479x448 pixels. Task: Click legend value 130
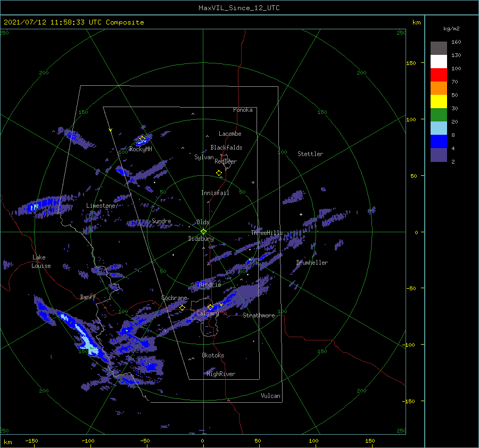coord(457,55)
